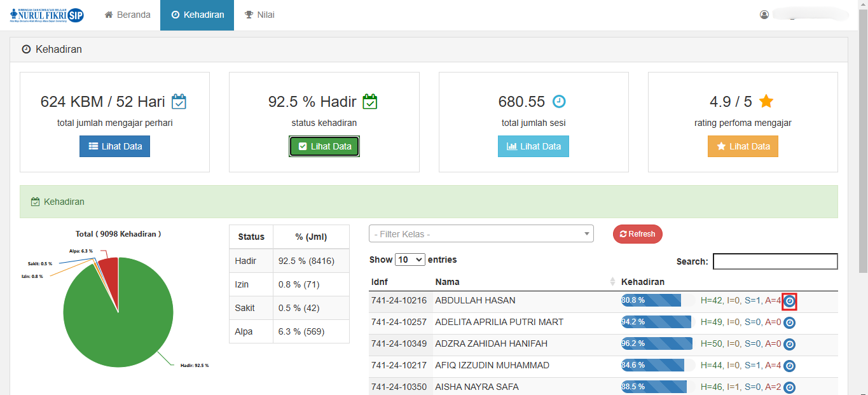Open attendance detail icon for ADZRA ZAHIDAH HANIFAH
This screenshot has width=868, height=395.
click(x=789, y=344)
